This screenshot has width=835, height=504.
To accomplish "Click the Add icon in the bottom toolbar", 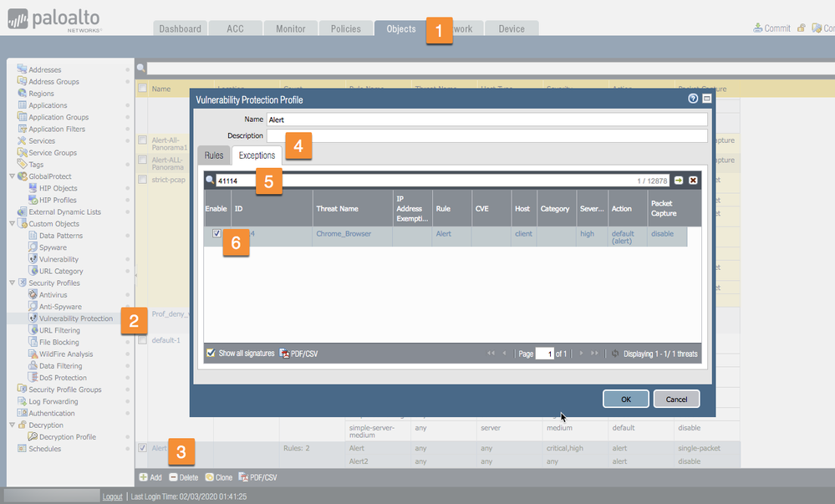I will (x=143, y=477).
